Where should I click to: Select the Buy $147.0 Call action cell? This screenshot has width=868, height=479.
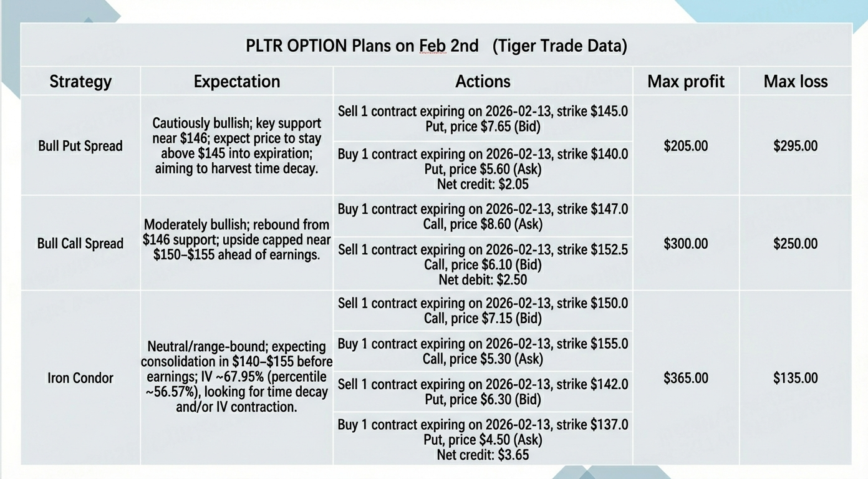point(483,216)
